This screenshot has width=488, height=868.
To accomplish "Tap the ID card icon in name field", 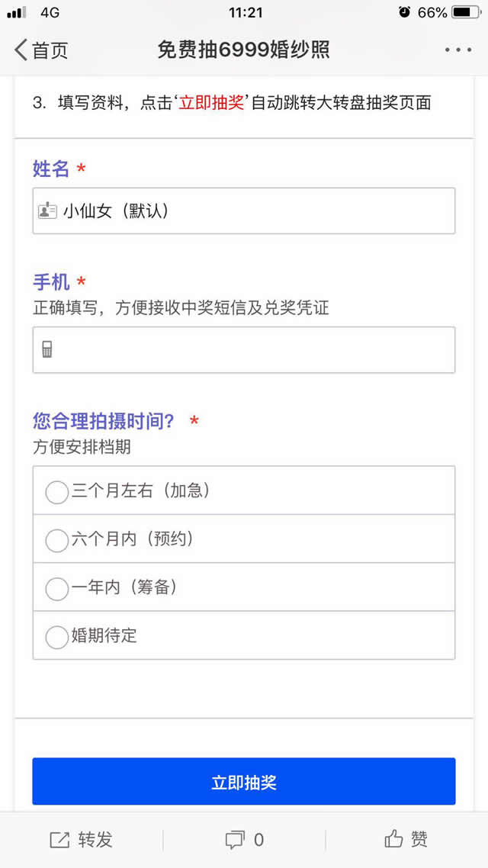I will coord(47,211).
